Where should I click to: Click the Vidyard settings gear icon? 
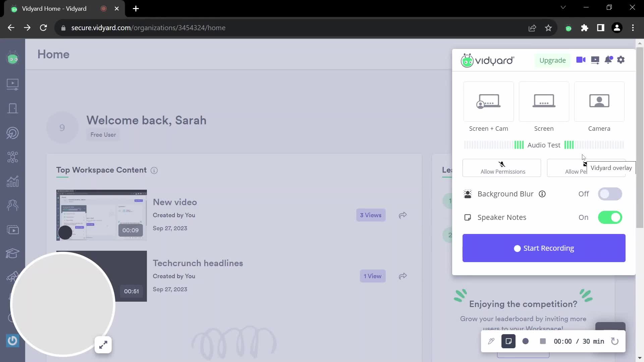tap(621, 60)
